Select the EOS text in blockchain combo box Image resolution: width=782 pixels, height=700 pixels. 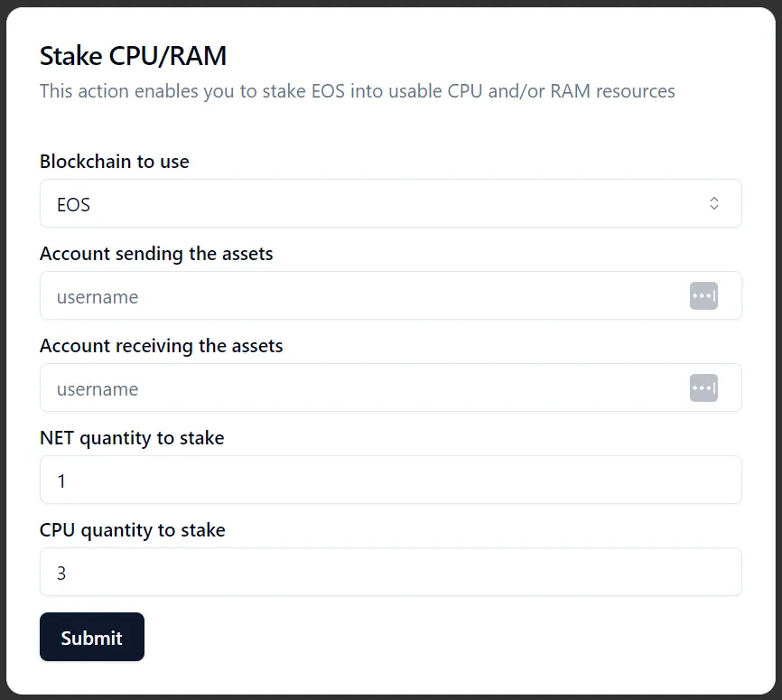[x=73, y=204]
